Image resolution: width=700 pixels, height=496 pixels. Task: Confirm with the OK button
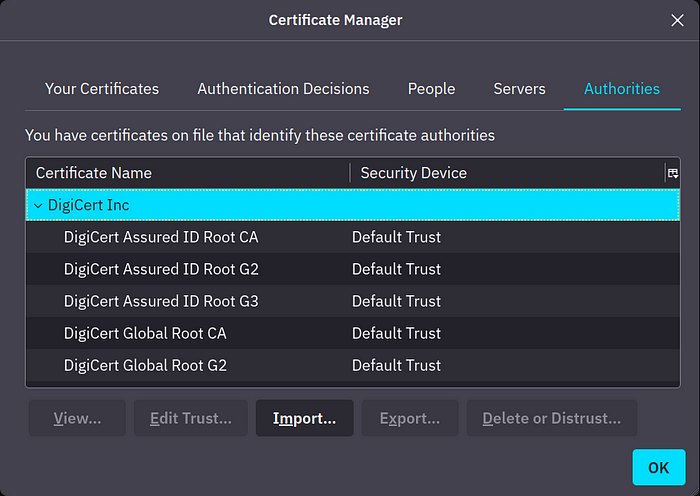pos(658,467)
